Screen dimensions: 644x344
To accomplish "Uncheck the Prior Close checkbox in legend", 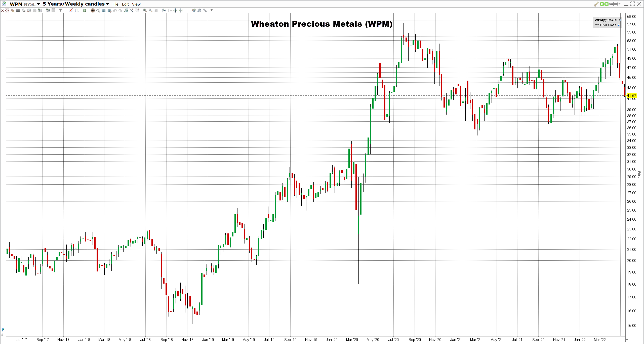I will [619, 25].
